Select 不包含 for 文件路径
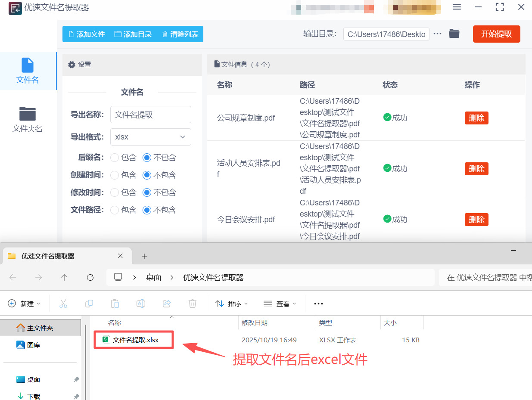This screenshot has width=532, height=400. pyautogui.click(x=159, y=210)
